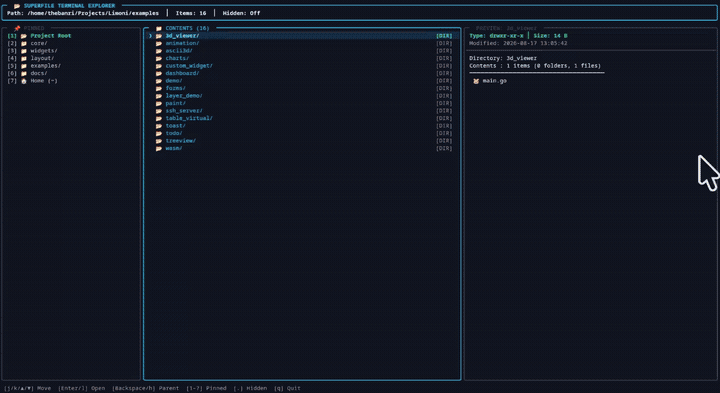Click the folder icon beside pinned examples/
The width and height of the screenshot is (720, 393).
click(x=24, y=66)
